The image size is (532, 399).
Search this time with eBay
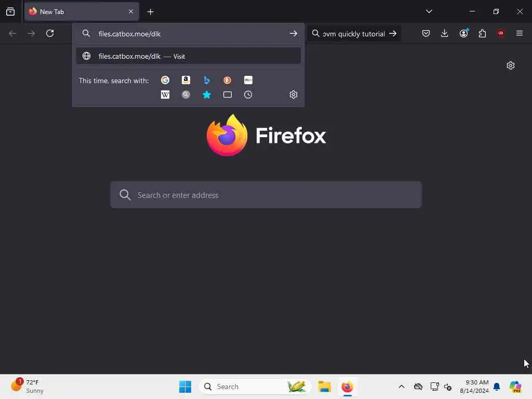pos(248,80)
